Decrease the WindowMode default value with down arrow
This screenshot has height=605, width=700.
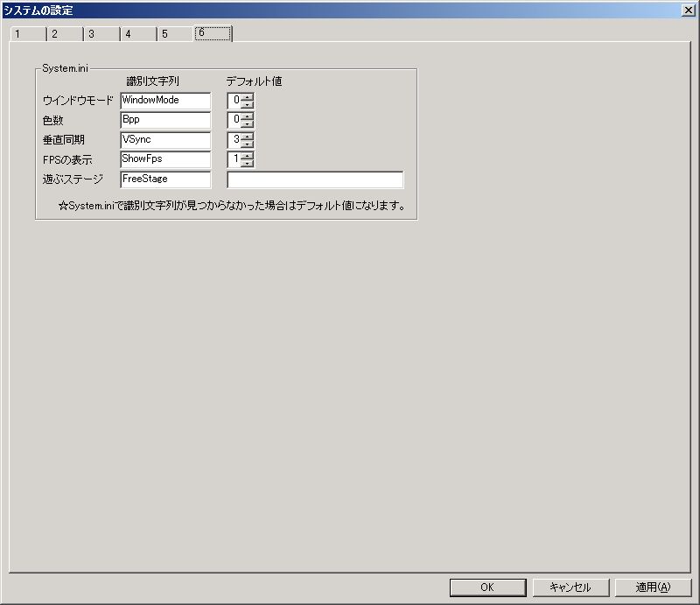point(248,104)
